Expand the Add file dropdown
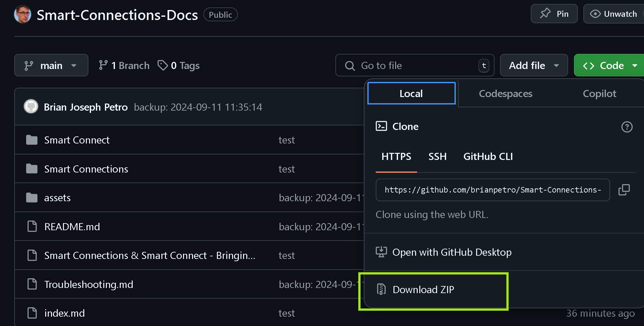 pos(534,65)
